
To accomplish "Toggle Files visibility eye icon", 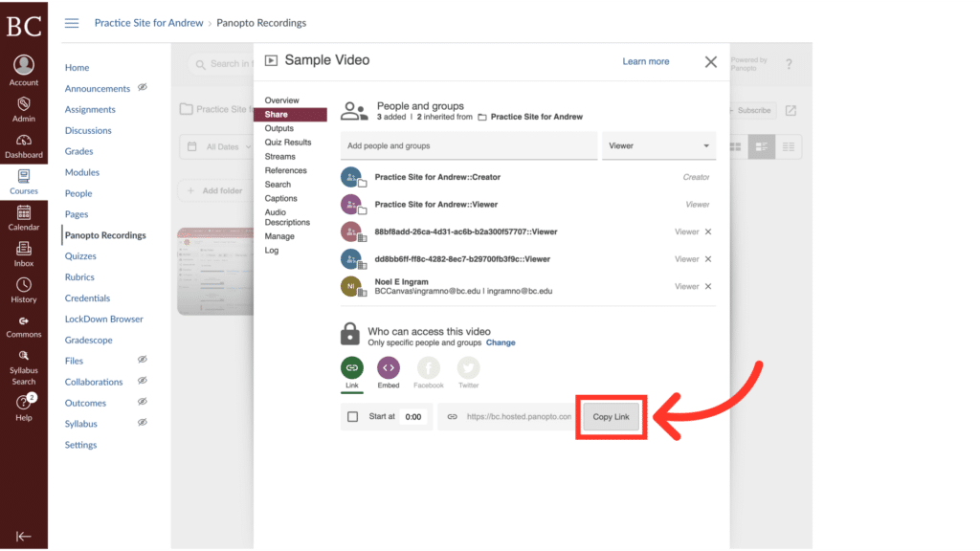I will [x=143, y=360].
